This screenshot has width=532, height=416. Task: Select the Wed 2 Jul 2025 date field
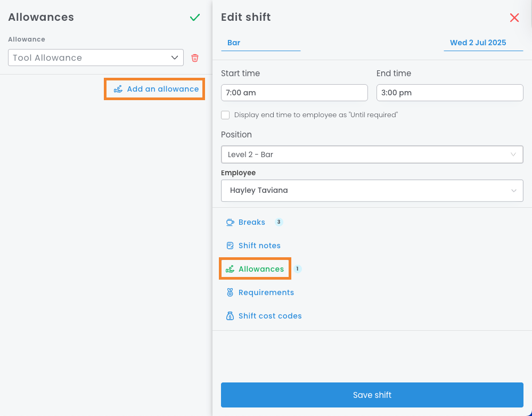click(x=478, y=43)
